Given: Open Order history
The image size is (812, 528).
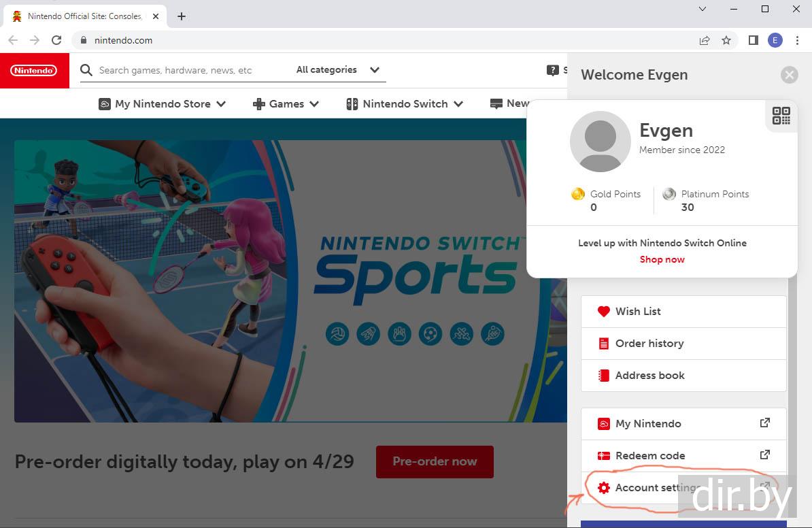Looking at the screenshot, I should (x=683, y=344).
